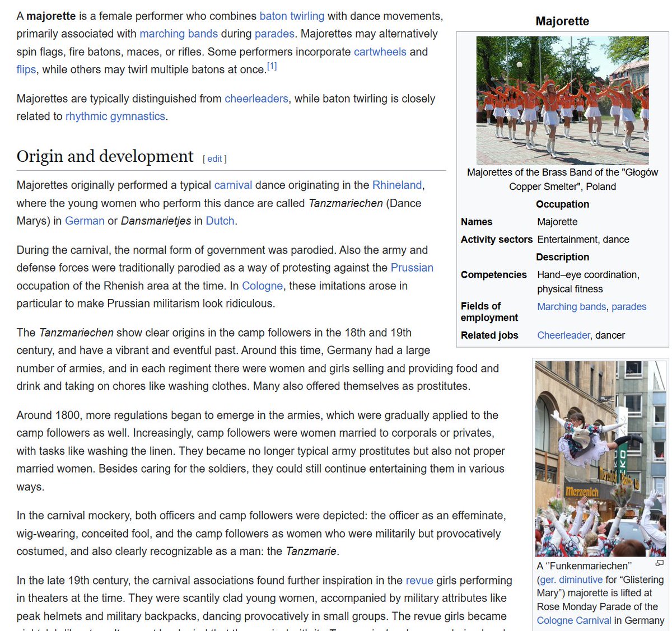This screenshot has height=631, width=672.
Task: Open the parades link in first paragraph
Action: click(x=274, y=34)
